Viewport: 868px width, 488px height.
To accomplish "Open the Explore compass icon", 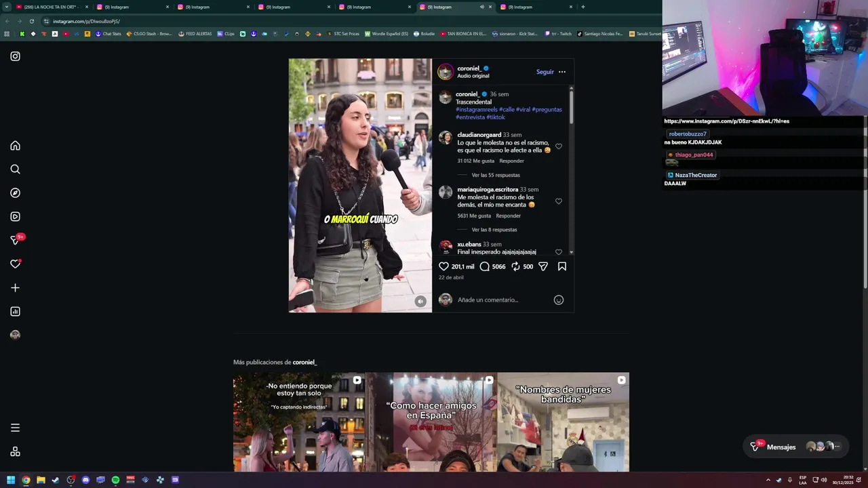I will point(15,193).
